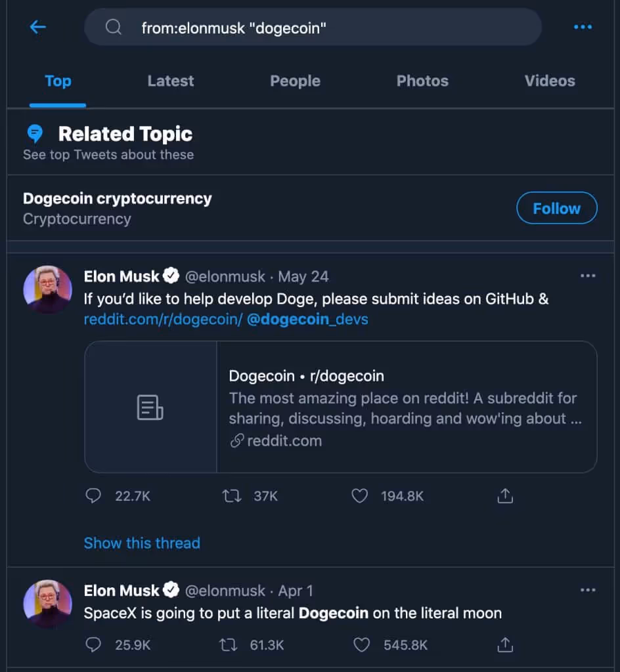Retweet the SpaceX literal Dogecoin tweet
620x672 pixels.
[229, 645]
